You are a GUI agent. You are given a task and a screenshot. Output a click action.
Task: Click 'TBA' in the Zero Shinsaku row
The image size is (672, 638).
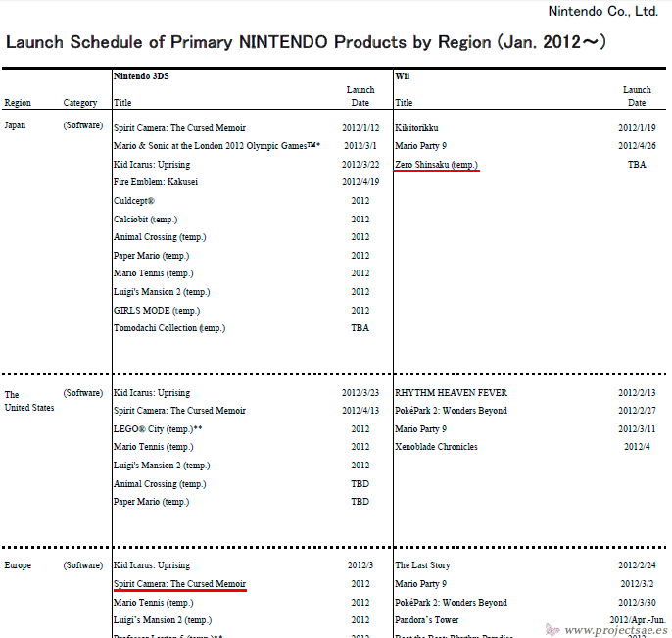pyautogui.click(x=637, y=165)
